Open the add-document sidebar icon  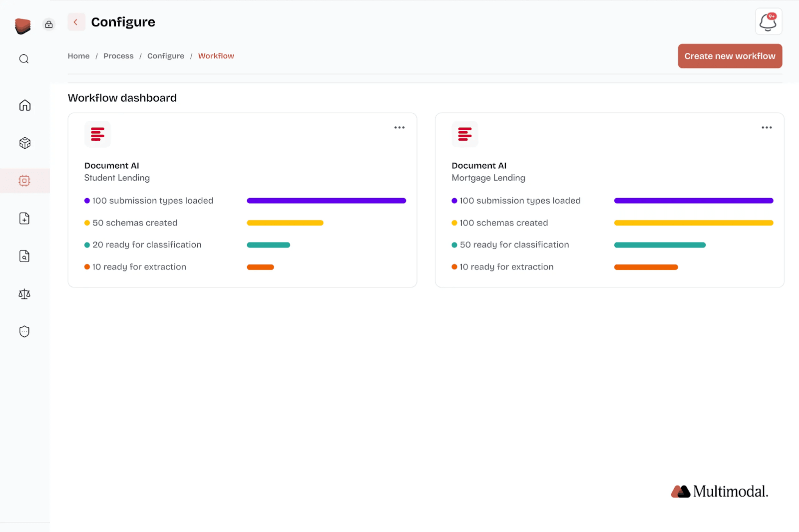pos(24,218)
